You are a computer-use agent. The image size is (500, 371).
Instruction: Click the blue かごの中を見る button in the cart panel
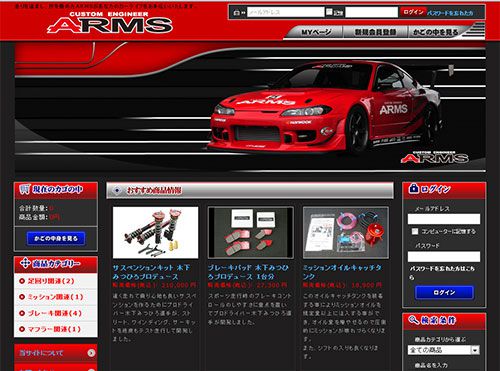(x=56, y=238)
